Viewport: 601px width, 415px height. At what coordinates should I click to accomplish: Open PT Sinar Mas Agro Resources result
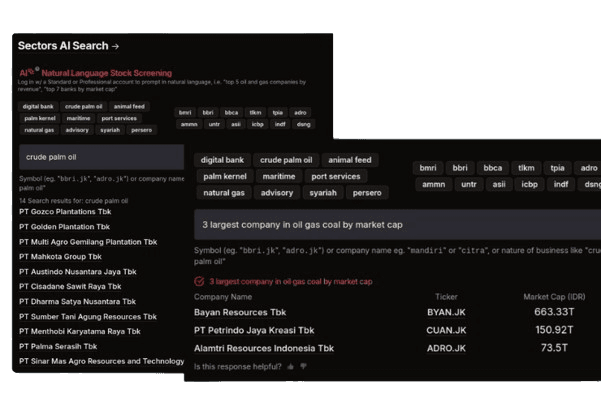[102, 361]
